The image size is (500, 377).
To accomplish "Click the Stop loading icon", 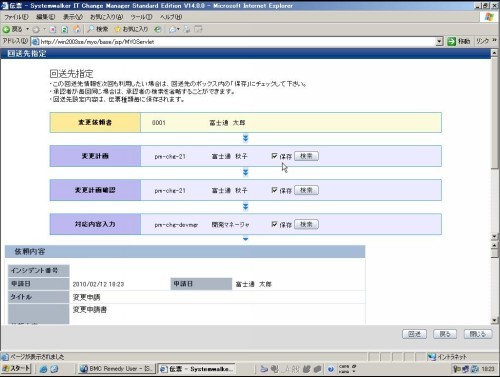I will click(53, 29).
